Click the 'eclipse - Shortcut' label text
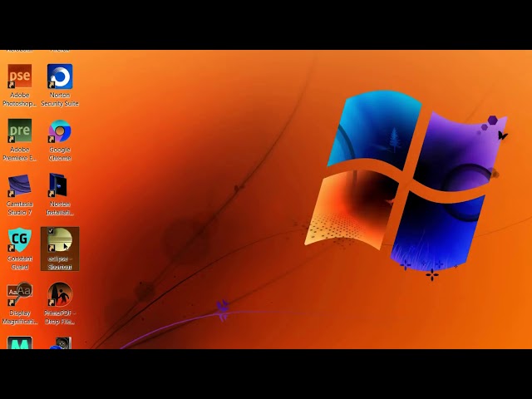This screenshot has width=532, height=399. (x=60, y=263)
